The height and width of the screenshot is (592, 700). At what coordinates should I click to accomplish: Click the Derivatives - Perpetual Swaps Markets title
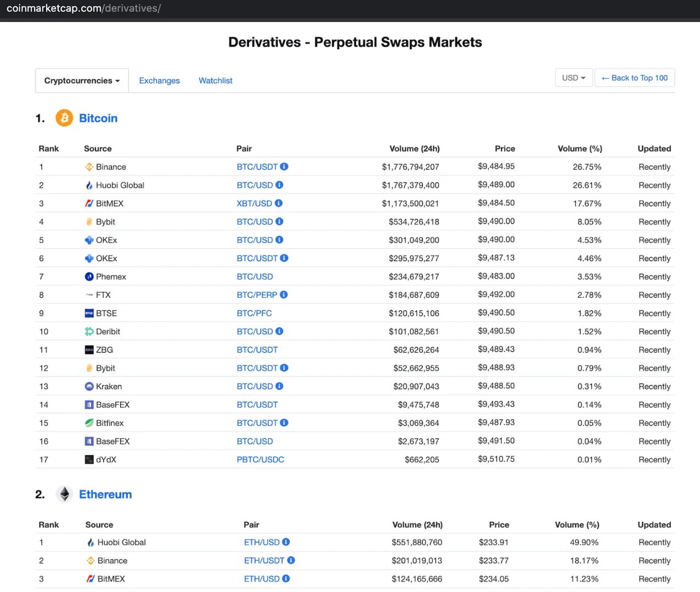click(x=355, y=42)
